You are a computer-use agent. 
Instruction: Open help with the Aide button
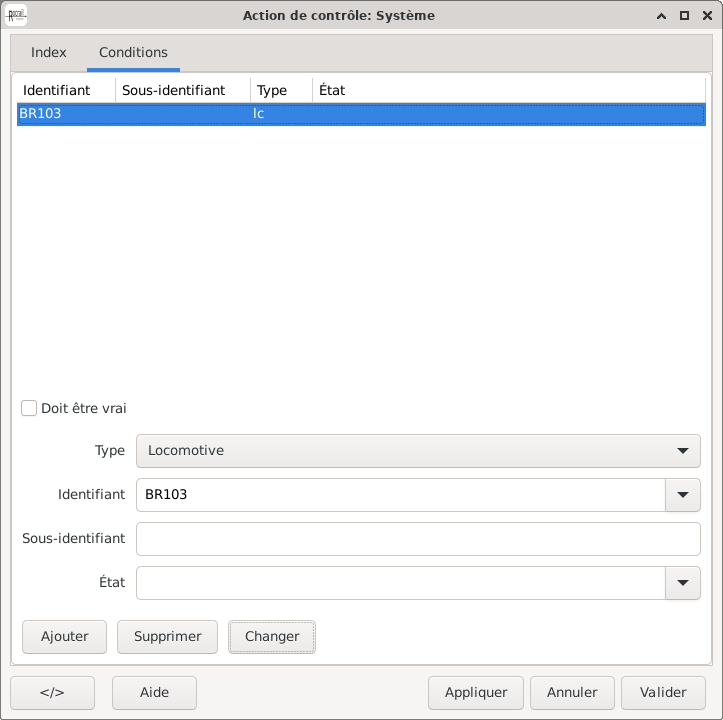click(x=154, y=693)
